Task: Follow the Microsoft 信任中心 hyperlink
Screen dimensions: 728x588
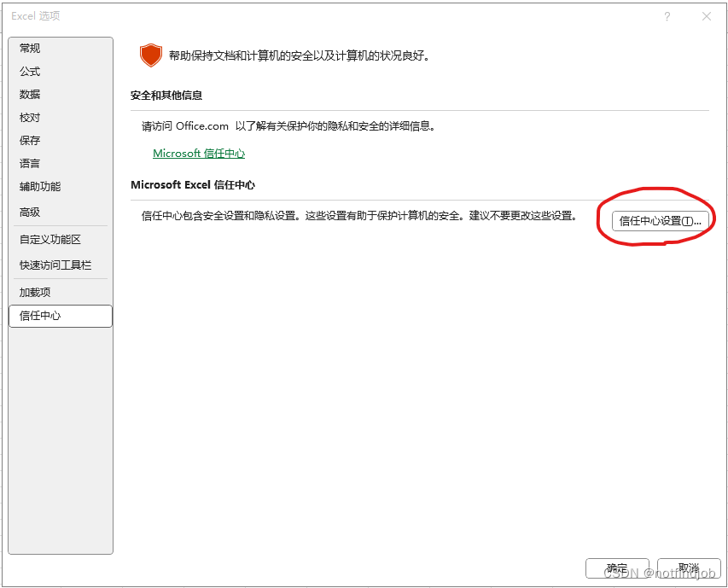Action: pyautogui.click(x=199, y=153)
